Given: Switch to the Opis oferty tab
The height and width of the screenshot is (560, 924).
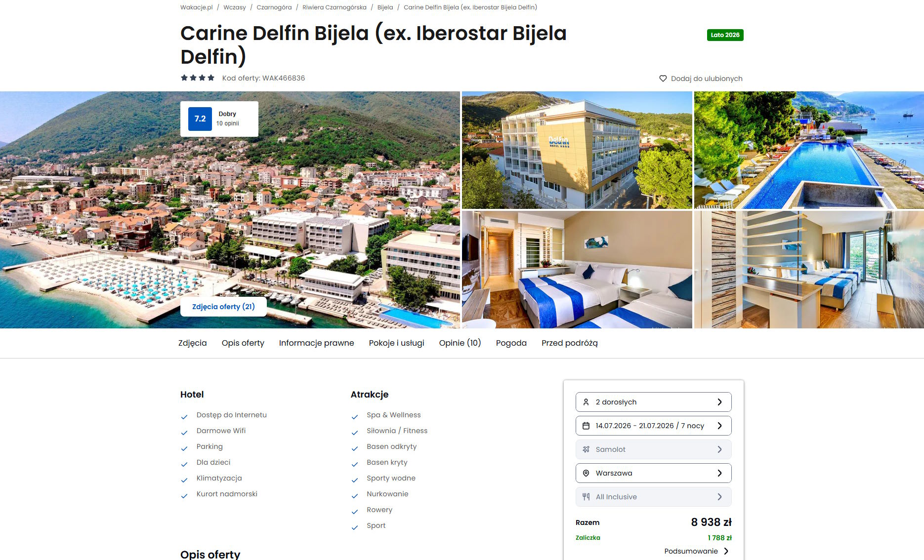Looking at the screenshot, I should pos(243,343).
